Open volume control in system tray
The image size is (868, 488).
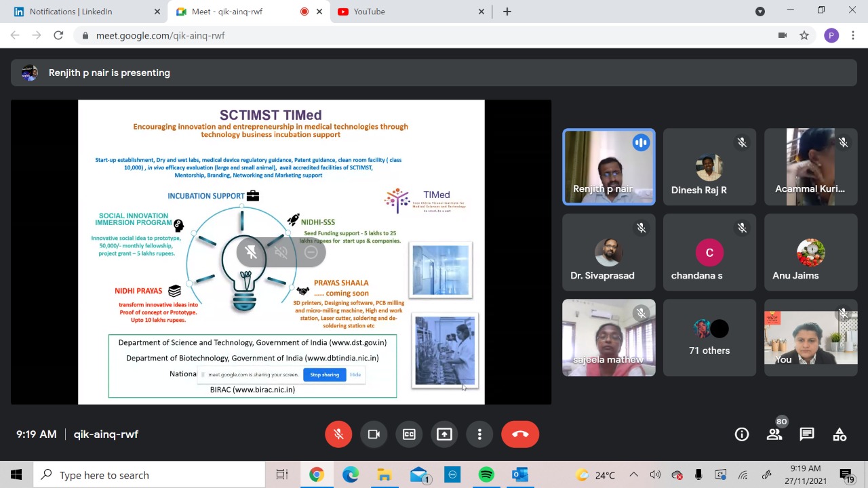655,475
